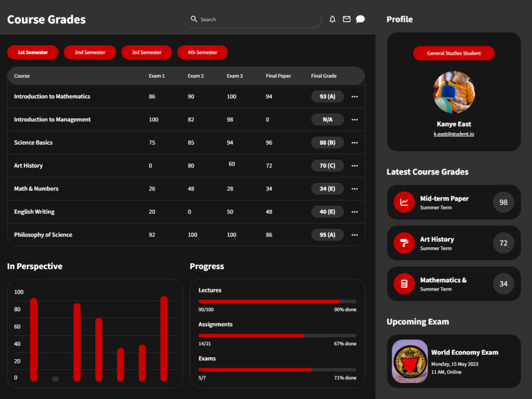
Task: Select the Introduction to Management course name
Action: [x=52, y=120]
